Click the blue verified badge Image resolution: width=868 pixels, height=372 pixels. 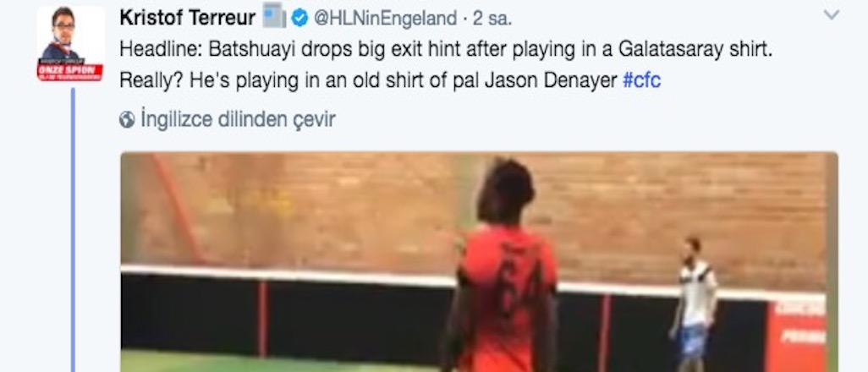pyautogui.click(x=299, y=19)
